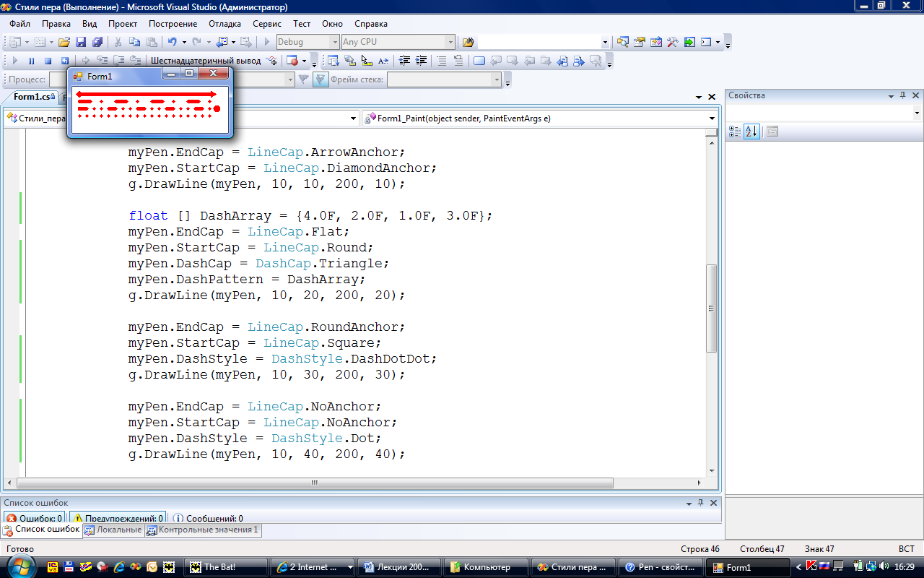This screenshot has width=924, height=578.
Task: Open the Find search combo dropdown
Action: (x=605, y=42)
